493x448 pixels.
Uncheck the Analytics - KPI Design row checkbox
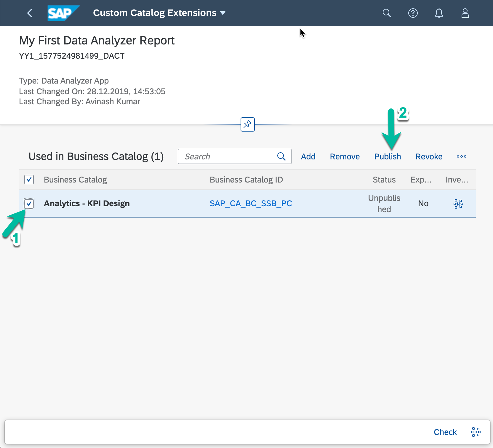29,204
